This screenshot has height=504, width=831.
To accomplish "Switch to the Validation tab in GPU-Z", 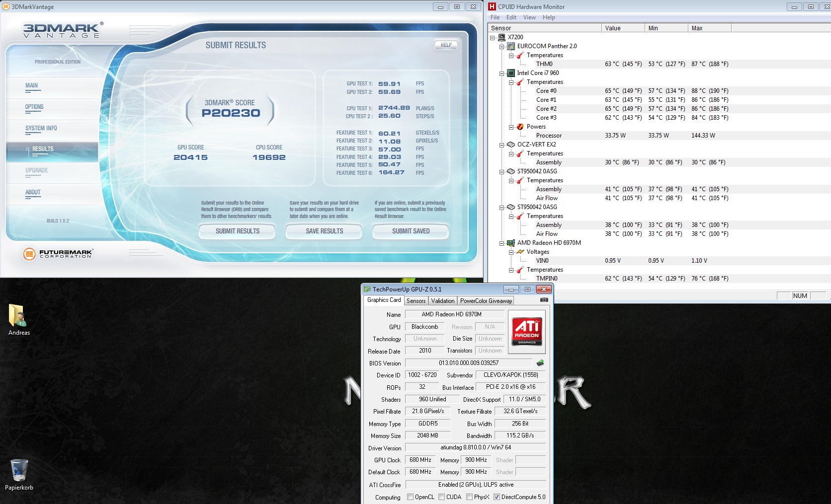I will click(443, 301).
